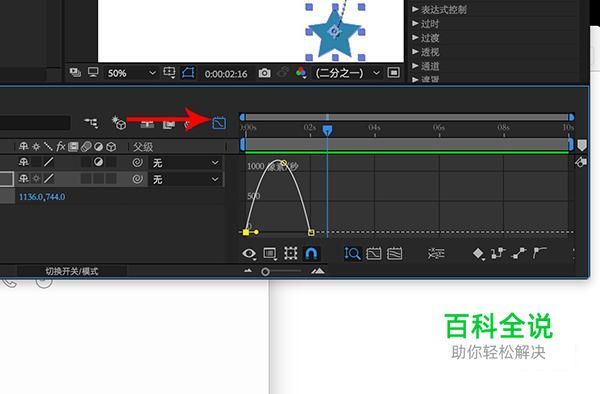Open the grid and guide options icon
600x394 pixels.
click(x=169, y=72)
